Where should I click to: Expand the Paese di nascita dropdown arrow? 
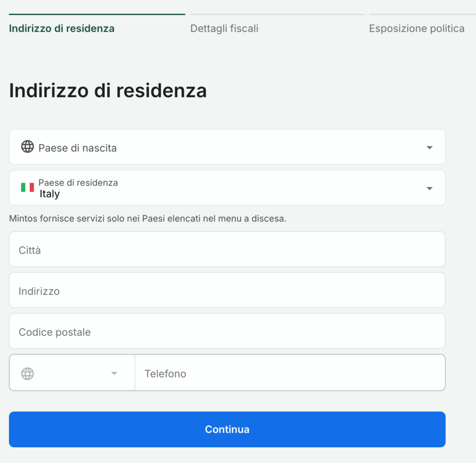pos(430,148)
